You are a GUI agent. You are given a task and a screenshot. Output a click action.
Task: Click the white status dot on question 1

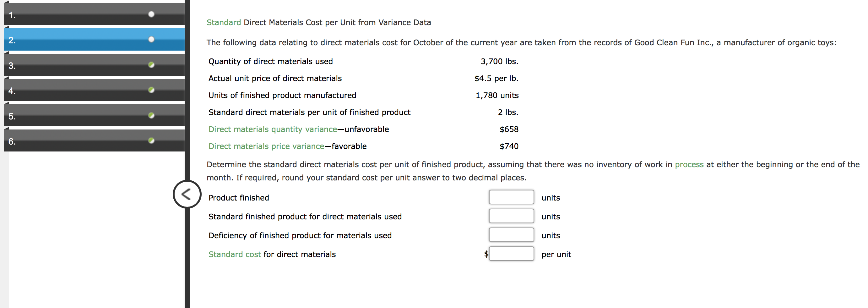click(152, 14)
